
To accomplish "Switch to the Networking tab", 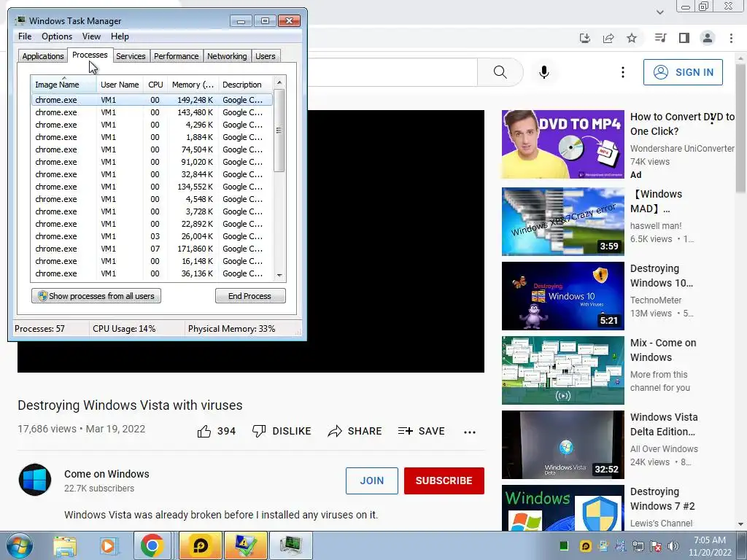I will coord(227,56).
